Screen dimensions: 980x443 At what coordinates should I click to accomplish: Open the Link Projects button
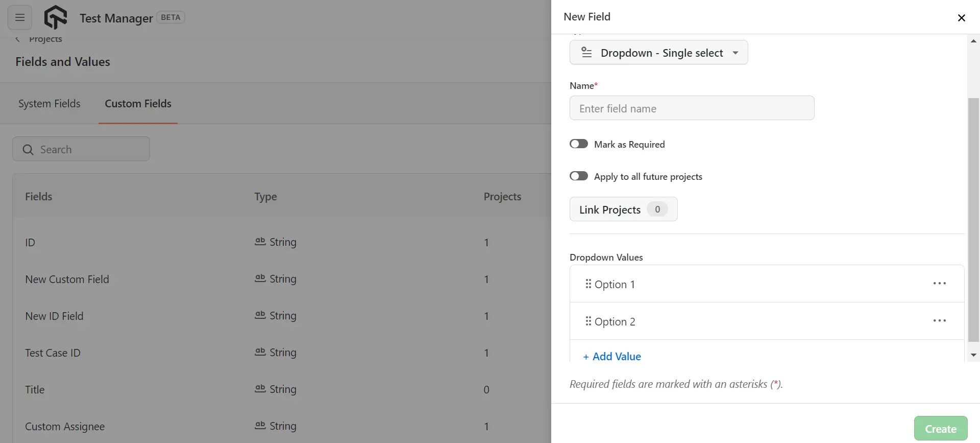[623, 209]
